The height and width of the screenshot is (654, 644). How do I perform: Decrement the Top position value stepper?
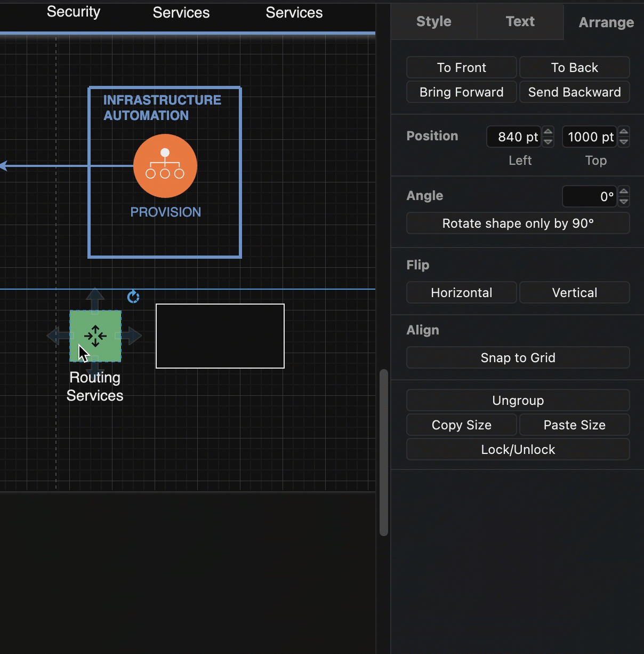pos(624,141)
